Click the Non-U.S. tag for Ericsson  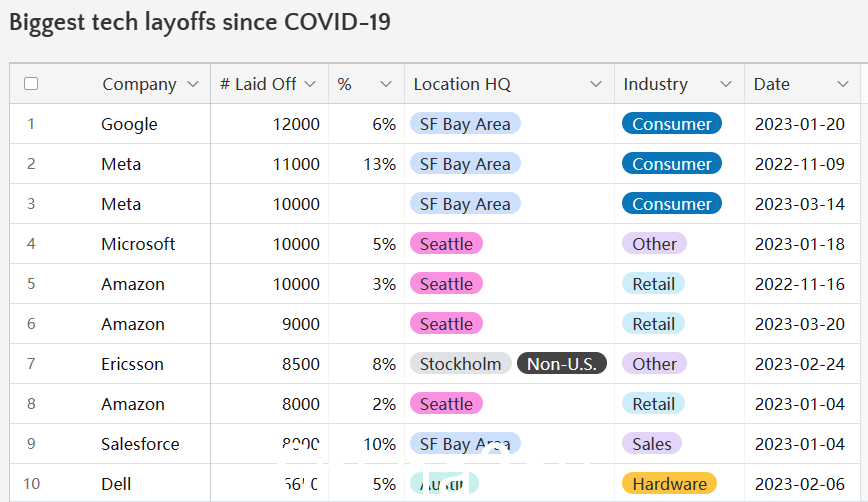pos(562,364)
